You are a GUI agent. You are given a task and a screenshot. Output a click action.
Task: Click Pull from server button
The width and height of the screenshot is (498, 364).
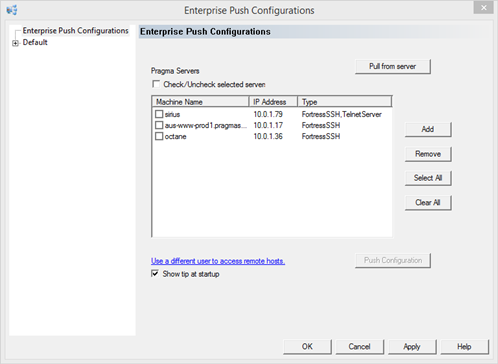(393, 66)
